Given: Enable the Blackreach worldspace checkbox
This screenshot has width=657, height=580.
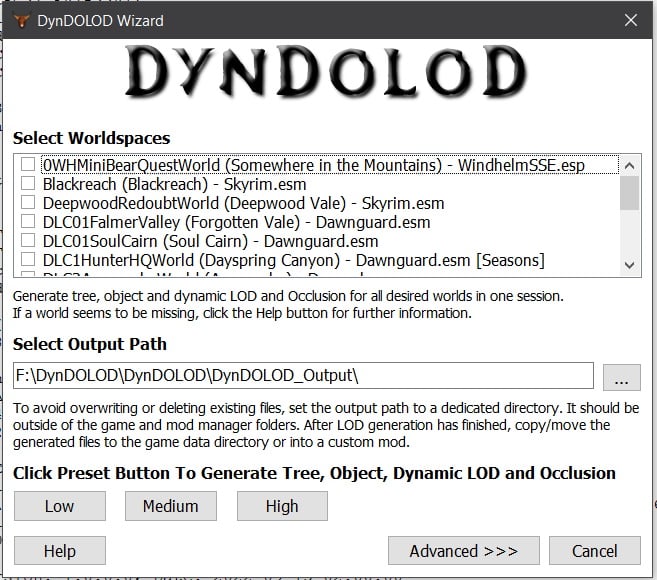Looking at the screenshot, I should 28,184.
